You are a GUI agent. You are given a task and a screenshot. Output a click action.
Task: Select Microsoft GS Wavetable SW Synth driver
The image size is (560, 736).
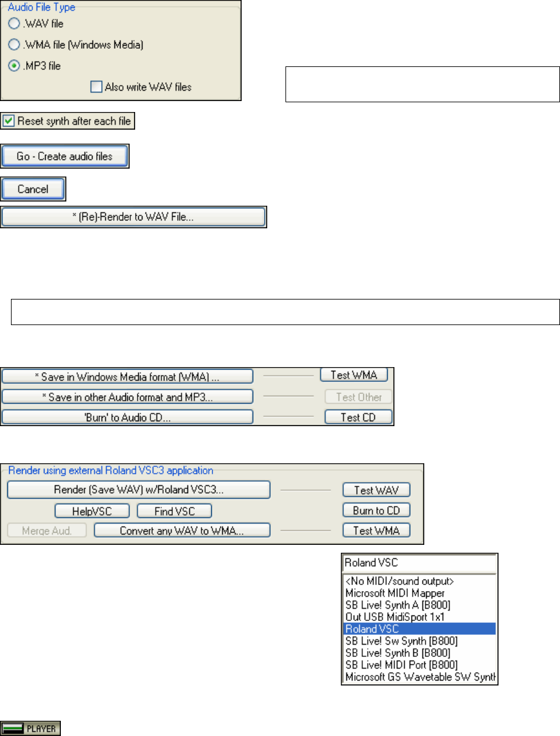pyautogui.click(x=419, y=676)
